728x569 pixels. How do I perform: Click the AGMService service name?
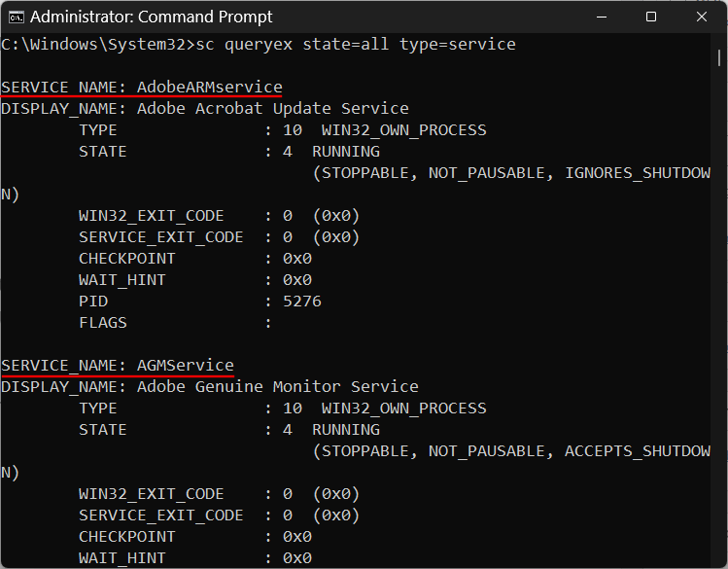tap(185, 366)
